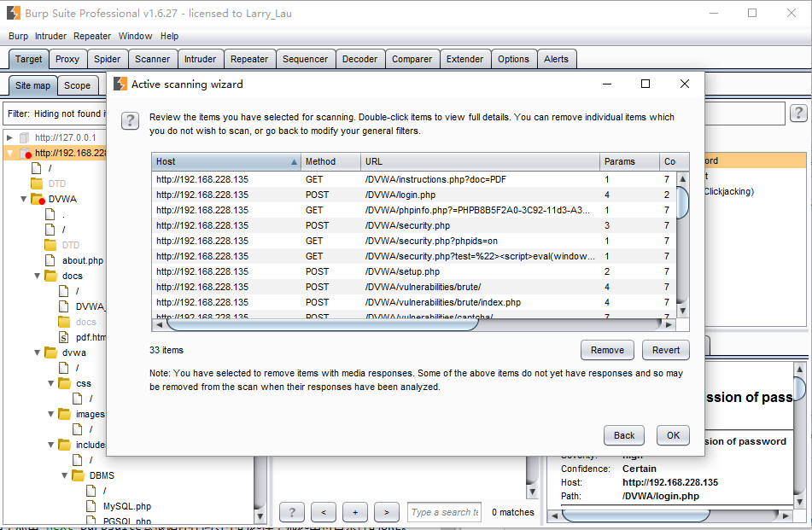The width and height of the screenshot is (812, 530).
Task: Select the pdf.htm script file icon
Action: point(64,337)
